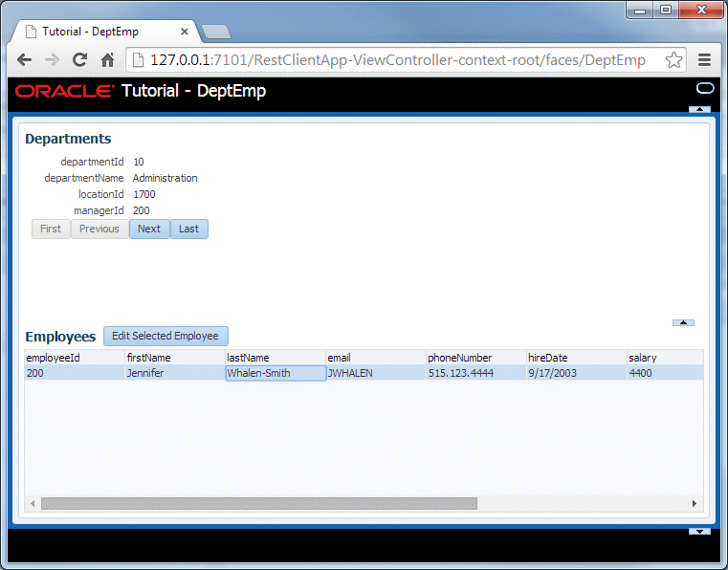Collapse the top header splitter arrow

tap(699, 109)
